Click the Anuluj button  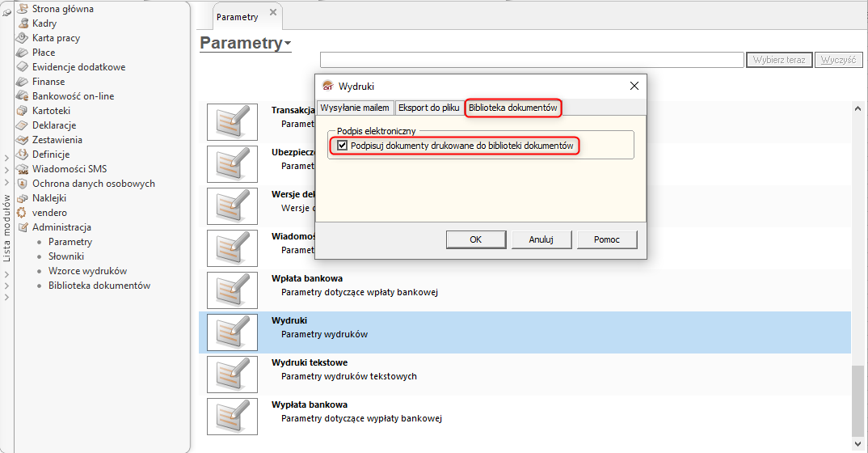point(541,239)
